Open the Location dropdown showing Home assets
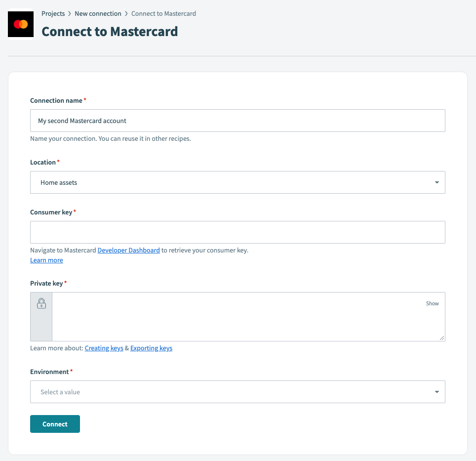This screenshot has width=476, height=461. coord(238,182)
